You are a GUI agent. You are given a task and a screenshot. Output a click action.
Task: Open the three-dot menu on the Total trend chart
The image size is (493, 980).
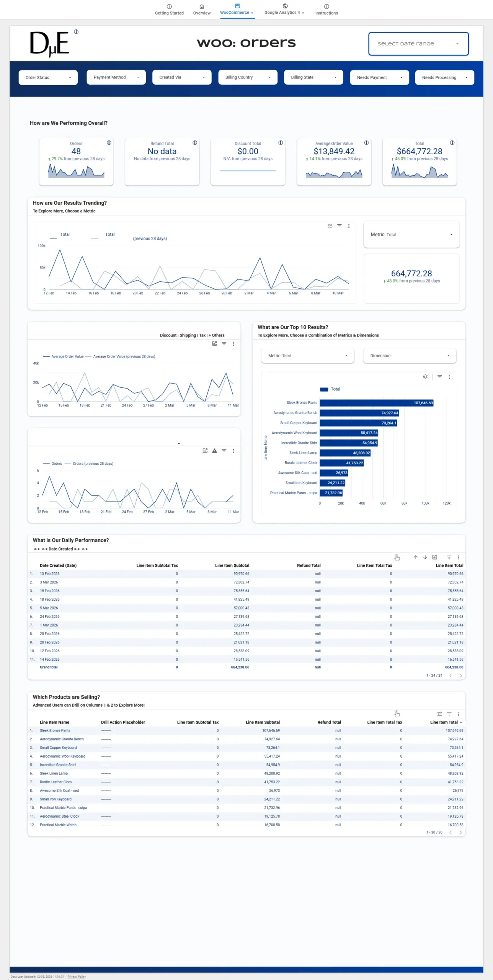pos(349,226)
